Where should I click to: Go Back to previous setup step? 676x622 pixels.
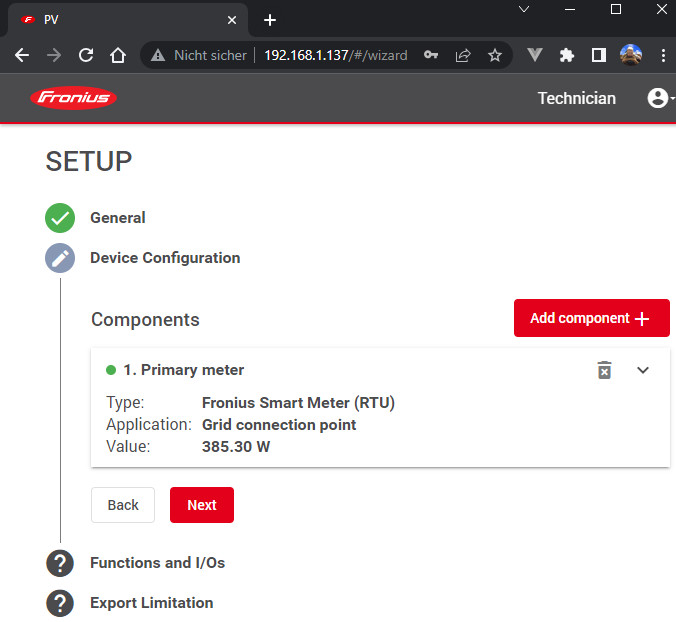(x=123, y=505)
